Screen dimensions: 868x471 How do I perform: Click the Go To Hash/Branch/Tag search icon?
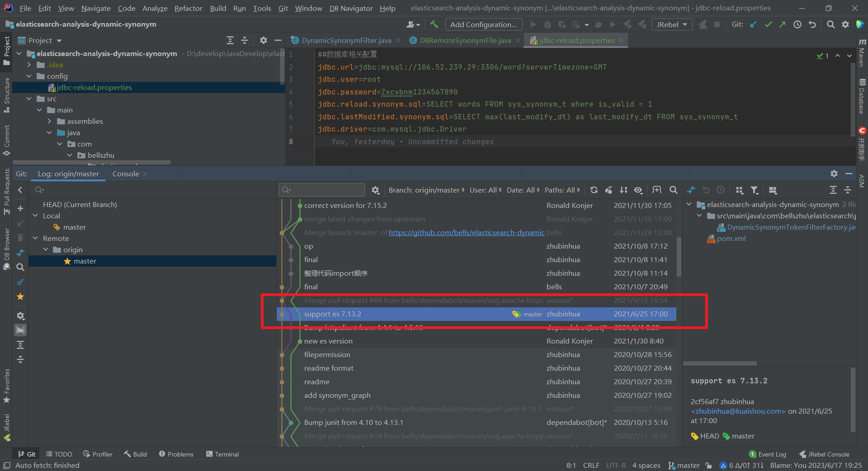click(x=674, y=190)
